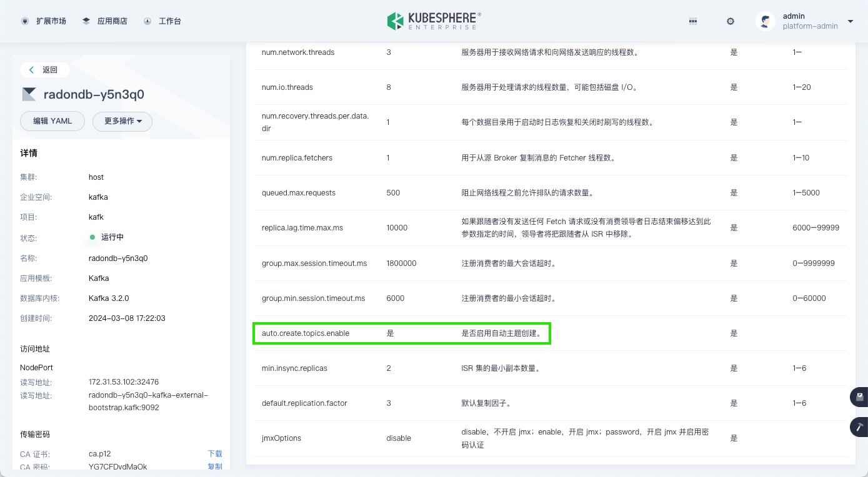Select the auto.create.topics.enable parameter row
This screenshot has height=477, width=868.
(401, 333)
